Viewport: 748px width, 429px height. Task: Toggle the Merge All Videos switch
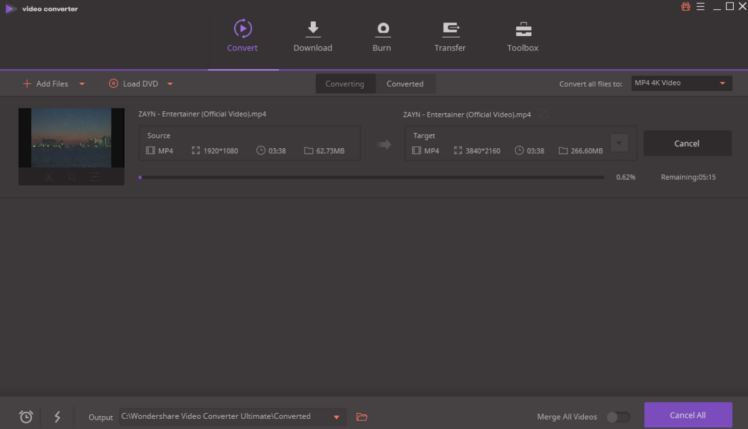pos(618,416)
